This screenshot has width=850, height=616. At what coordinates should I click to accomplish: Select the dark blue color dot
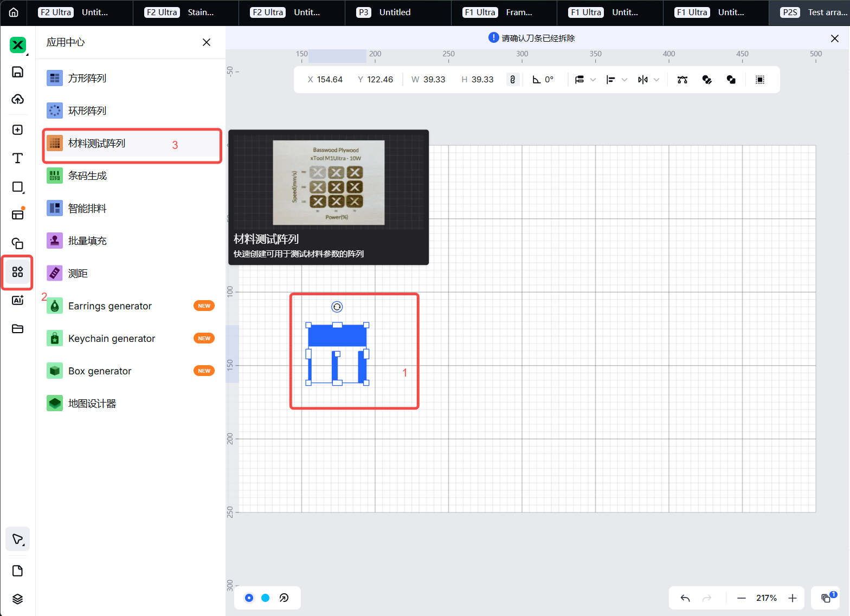tap(249, 598)
